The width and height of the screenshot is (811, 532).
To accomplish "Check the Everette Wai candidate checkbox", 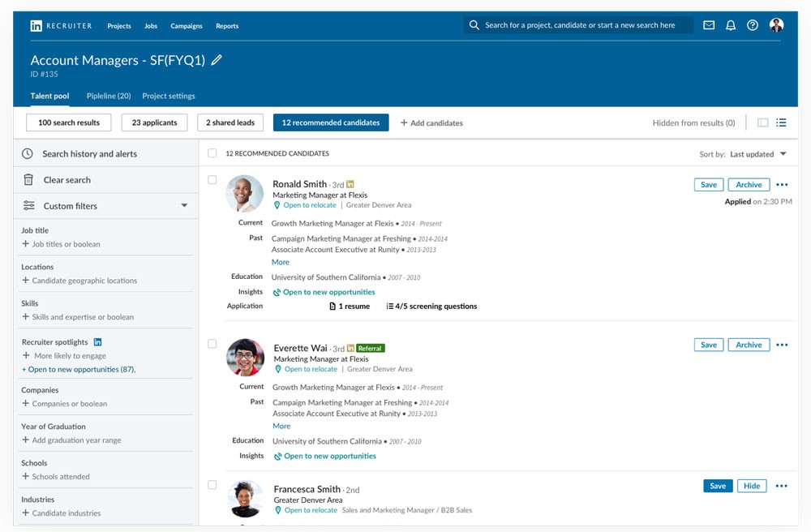I will coord(212,343).
